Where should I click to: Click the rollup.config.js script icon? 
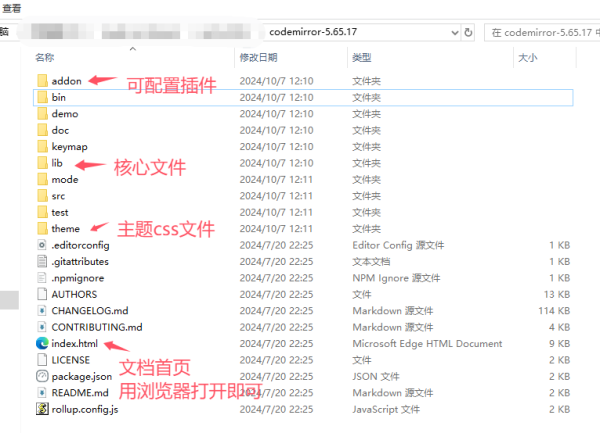pos(42,409)
